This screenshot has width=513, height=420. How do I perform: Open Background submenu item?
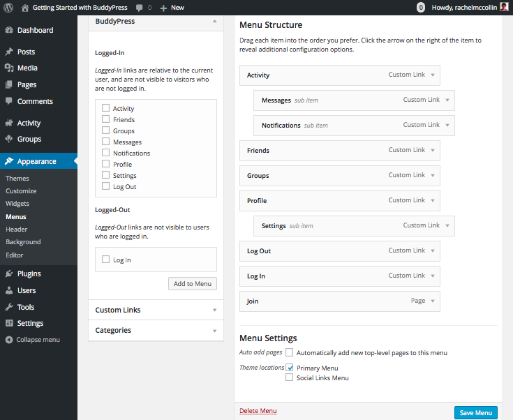(23, 242)
